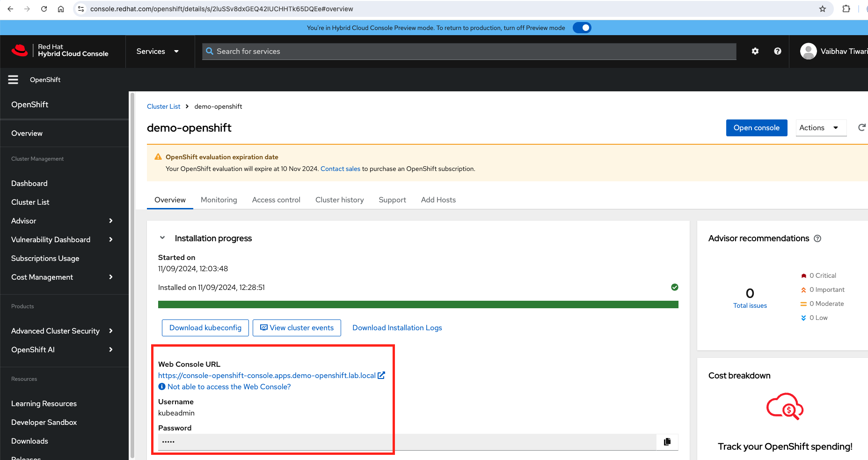Screen dimensions: 868x460
Task: Copy password with clipboard icon
Action: click(x=667, y=441)
